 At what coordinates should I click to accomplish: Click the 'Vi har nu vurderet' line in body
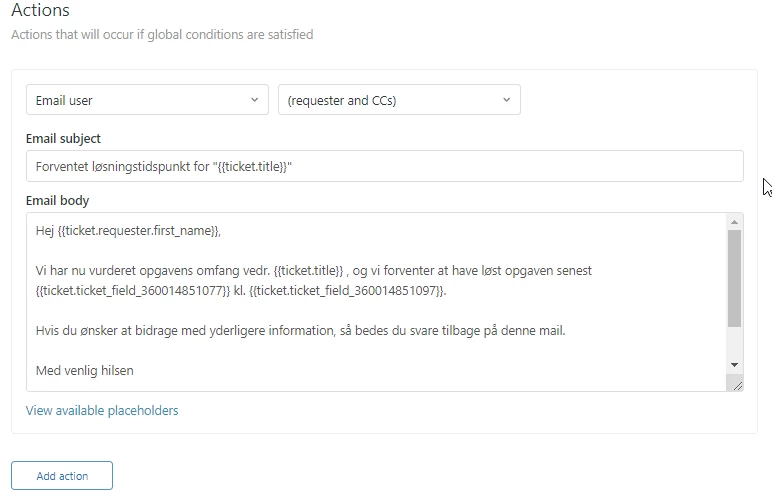point(150,270)
